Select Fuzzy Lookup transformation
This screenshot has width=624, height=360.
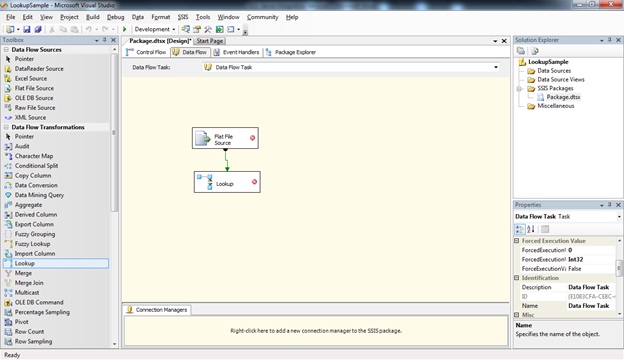point(32,244)
